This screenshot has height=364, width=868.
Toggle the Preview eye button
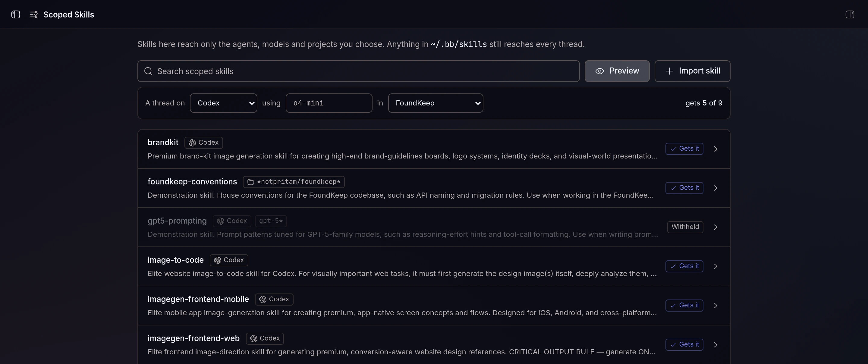pos(617,71)
